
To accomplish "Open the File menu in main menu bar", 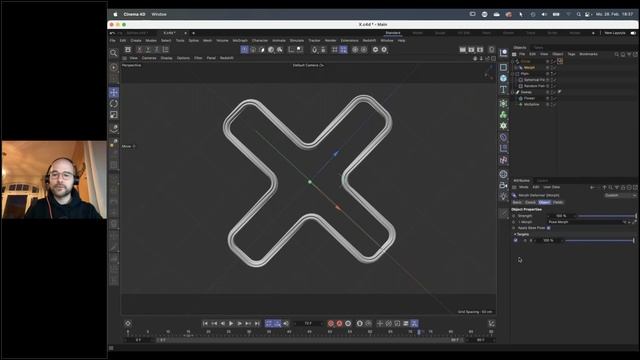I will [112, 41].
